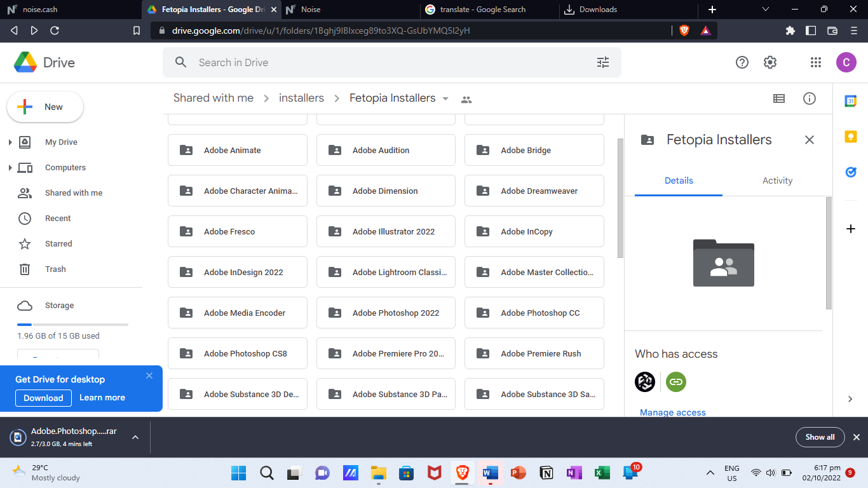Open the Fetopia Installers folder dropdown arrow

point(445,98)
